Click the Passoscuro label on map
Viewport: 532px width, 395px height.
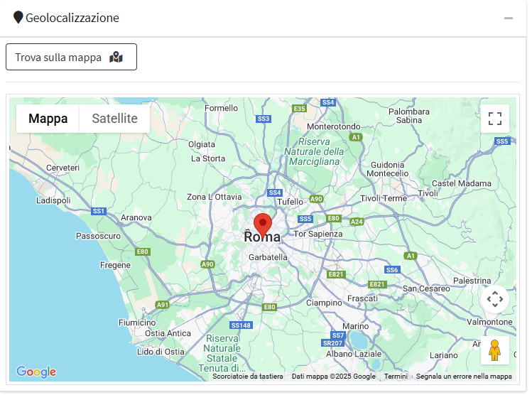[x=99, y=236]
